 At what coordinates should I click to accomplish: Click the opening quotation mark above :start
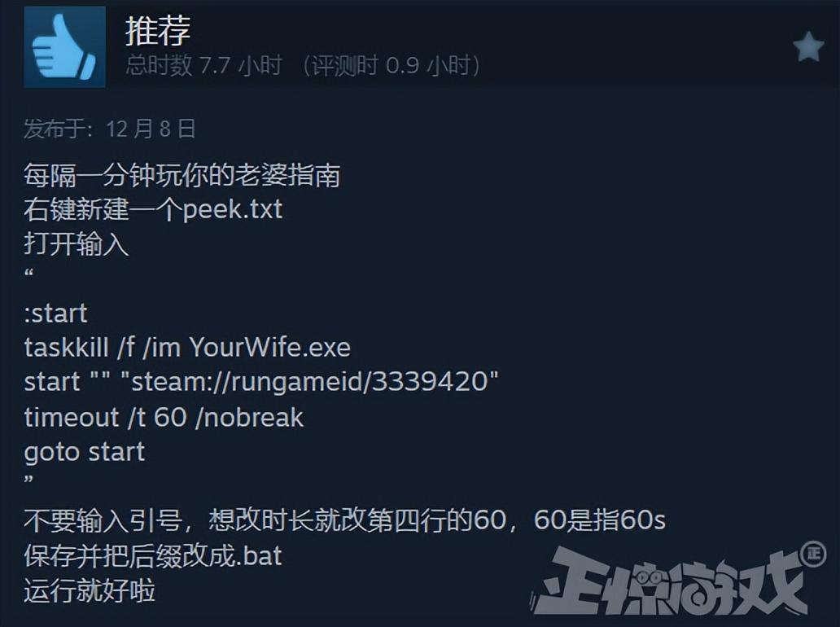(x=29, y=274)
